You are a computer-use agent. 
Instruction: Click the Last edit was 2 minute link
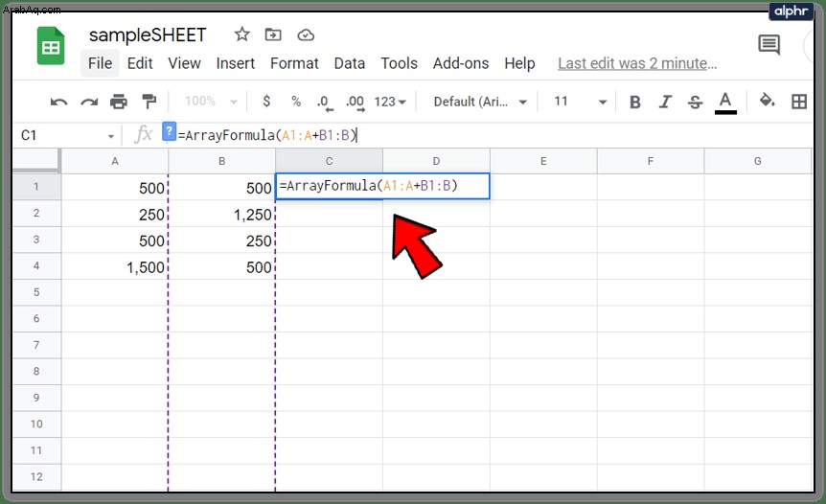[x=637, y=64]
